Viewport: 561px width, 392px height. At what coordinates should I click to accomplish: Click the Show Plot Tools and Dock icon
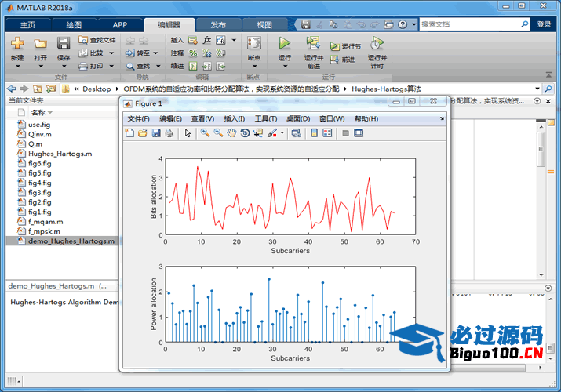359,133
